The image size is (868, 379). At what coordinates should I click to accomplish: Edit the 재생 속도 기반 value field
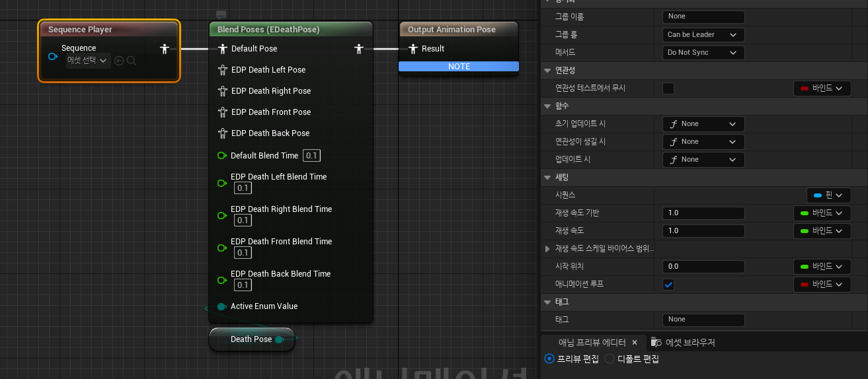pyautogui.click(x=703, y=213)
